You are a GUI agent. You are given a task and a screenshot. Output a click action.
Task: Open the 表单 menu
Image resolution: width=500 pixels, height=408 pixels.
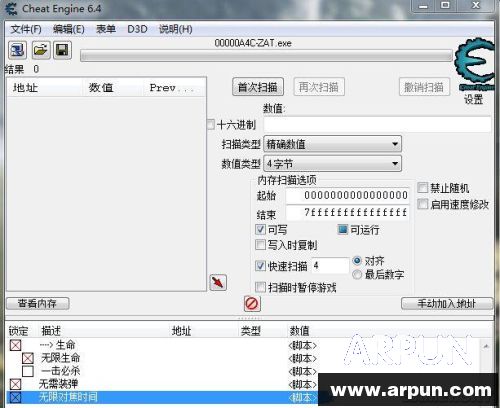click(x=106, y=29)
